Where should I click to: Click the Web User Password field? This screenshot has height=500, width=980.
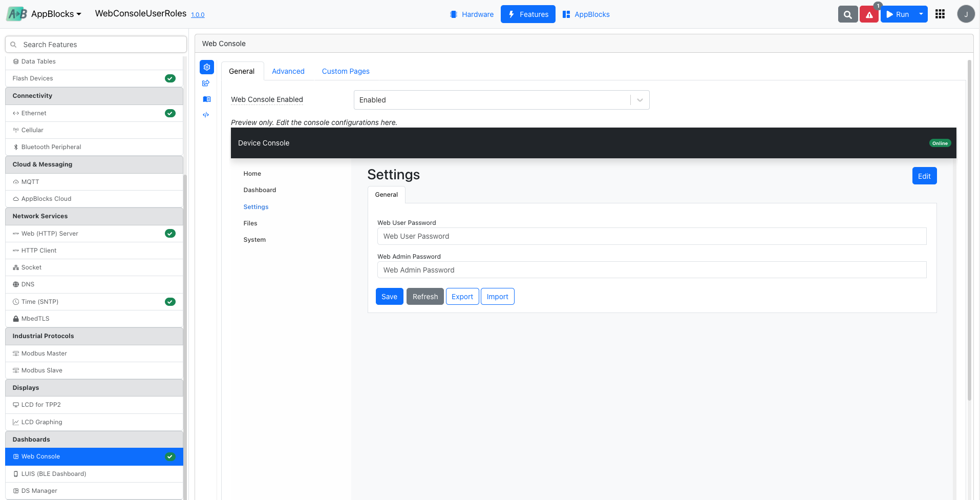click(652, 236)
